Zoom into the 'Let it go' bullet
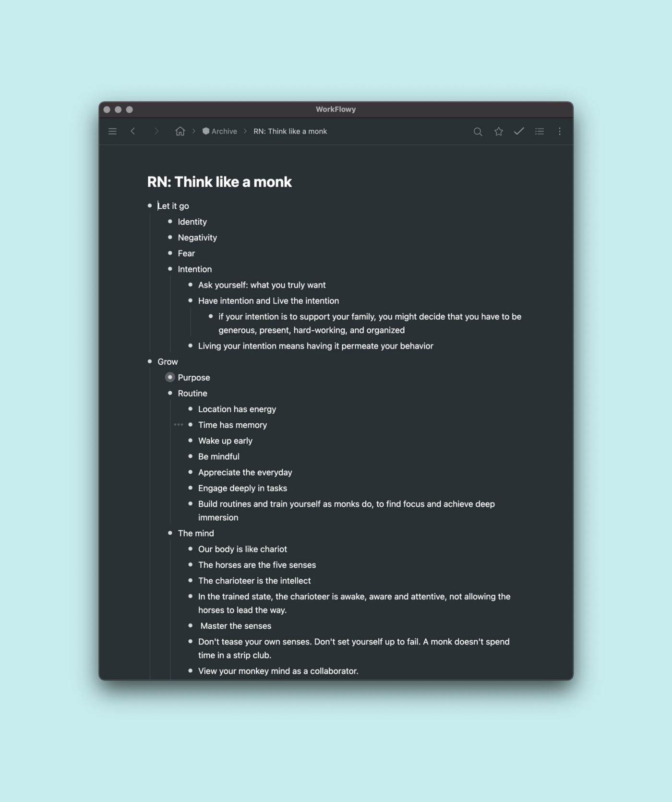This screenshot has width=672, height=802. [150, 205]
